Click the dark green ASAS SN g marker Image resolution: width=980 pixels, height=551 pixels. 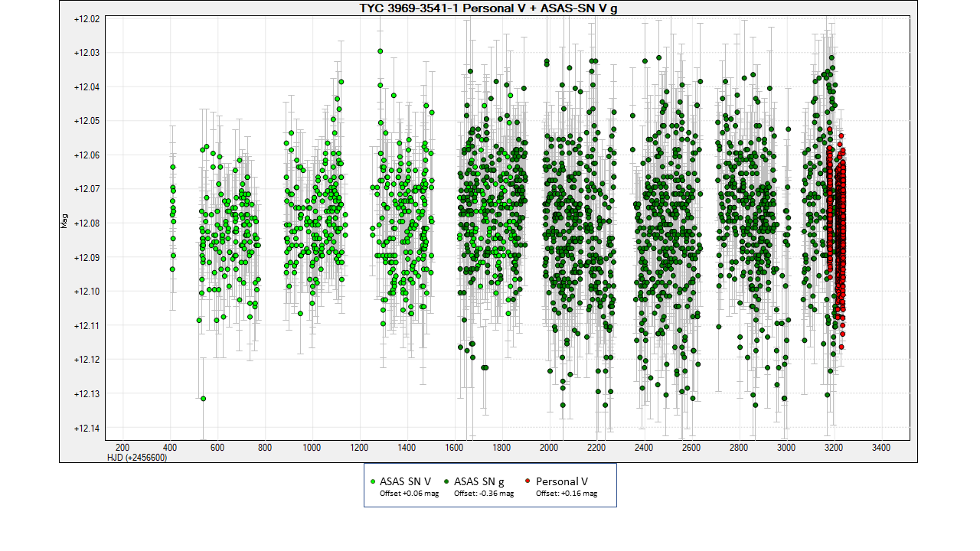click(446, 482)
